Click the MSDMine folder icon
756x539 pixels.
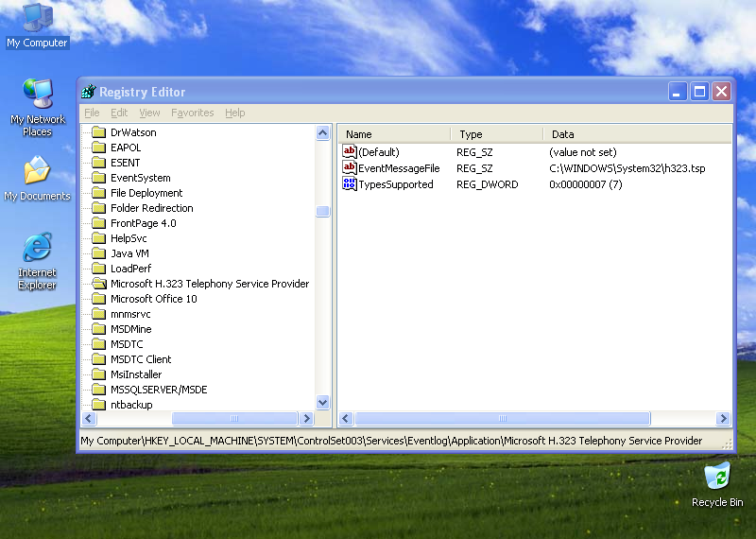coord(99,329)
